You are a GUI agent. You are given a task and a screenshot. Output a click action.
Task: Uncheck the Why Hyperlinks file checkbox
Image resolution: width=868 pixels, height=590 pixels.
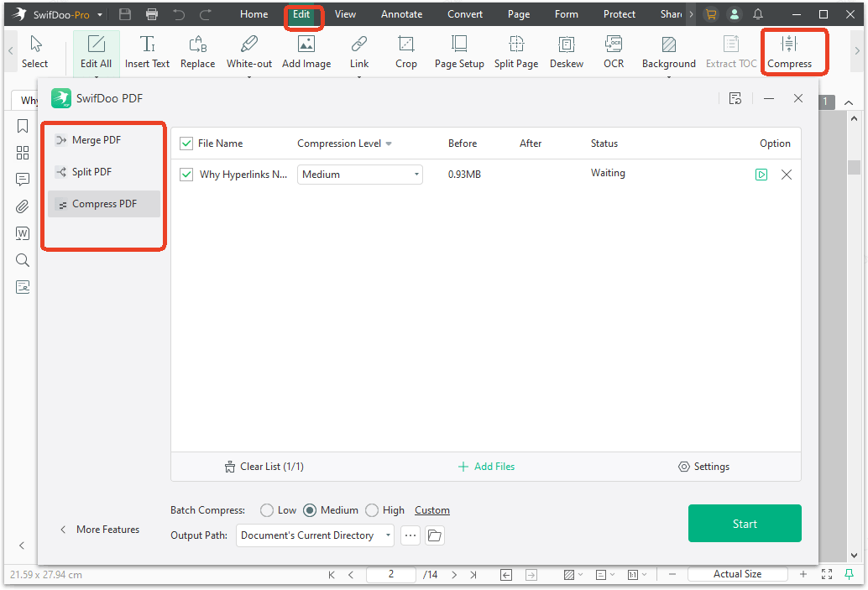186,175
